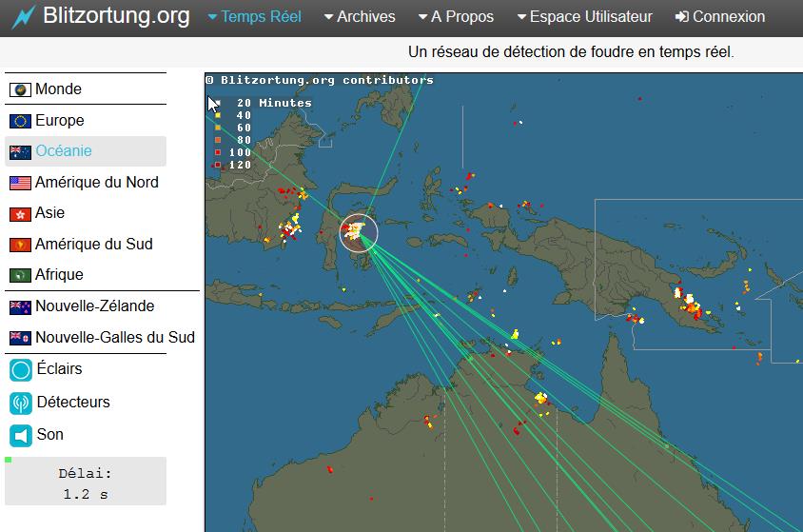This screenshot has height=532, width=803.
Task: Toggle the Éclairs lightning display icon
Action: (21, 369)
